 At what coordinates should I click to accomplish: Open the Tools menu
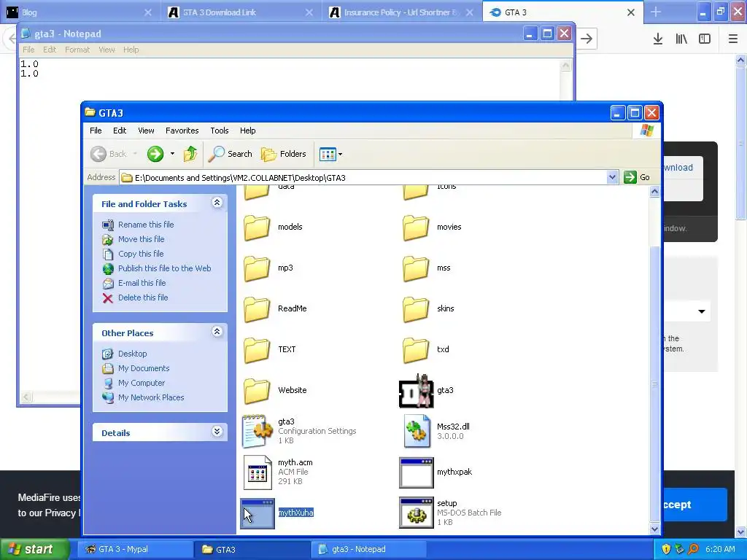tap(219, 131)
